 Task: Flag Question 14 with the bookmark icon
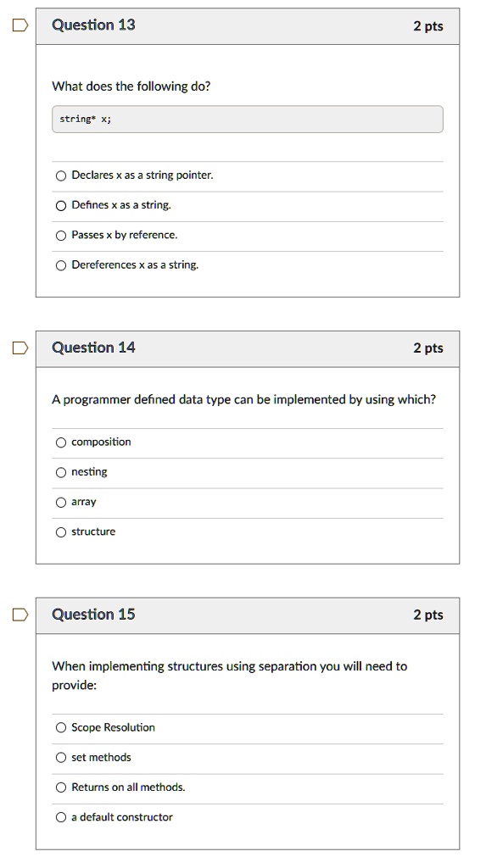(20, 348)
